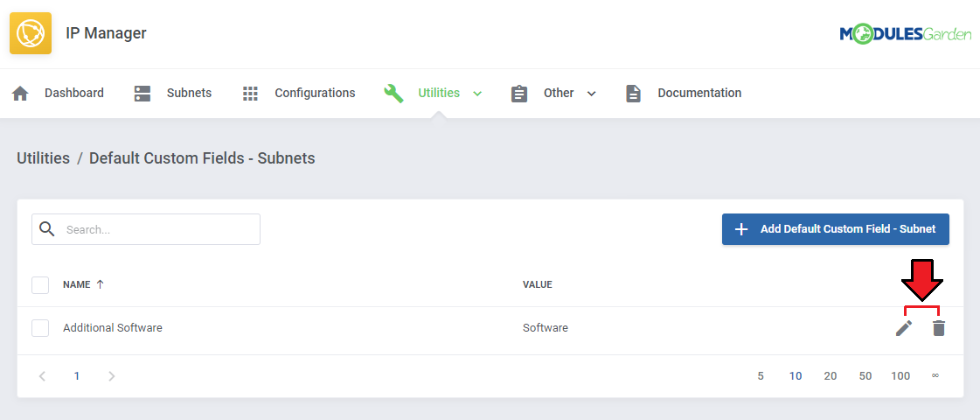
Task: Select page 1 in pagination
Action: point(77,376)
